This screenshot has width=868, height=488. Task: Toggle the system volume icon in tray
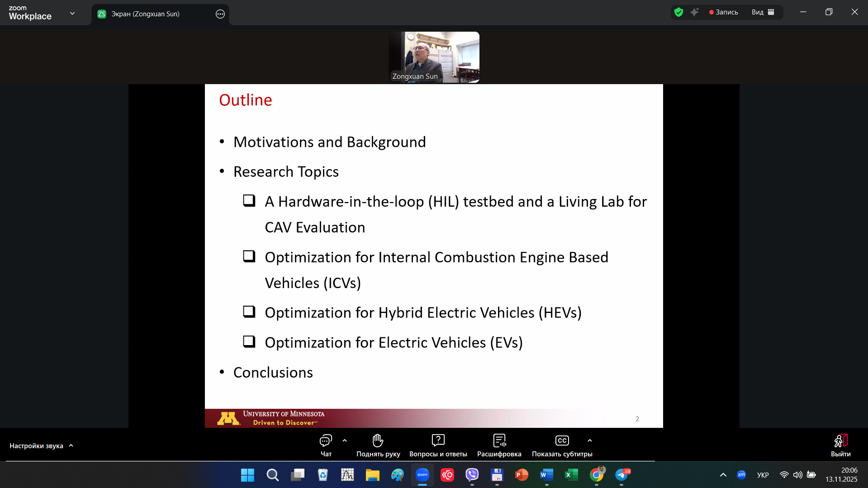tap(797, 475)
